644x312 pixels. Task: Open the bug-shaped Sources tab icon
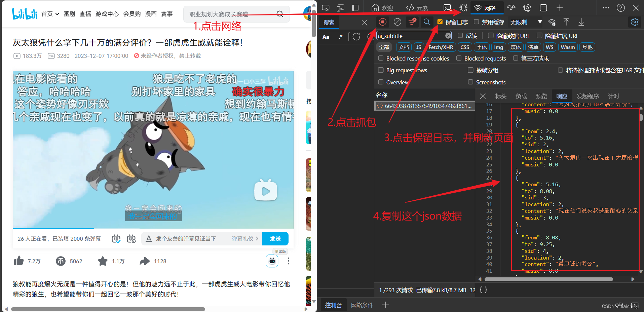463,8
